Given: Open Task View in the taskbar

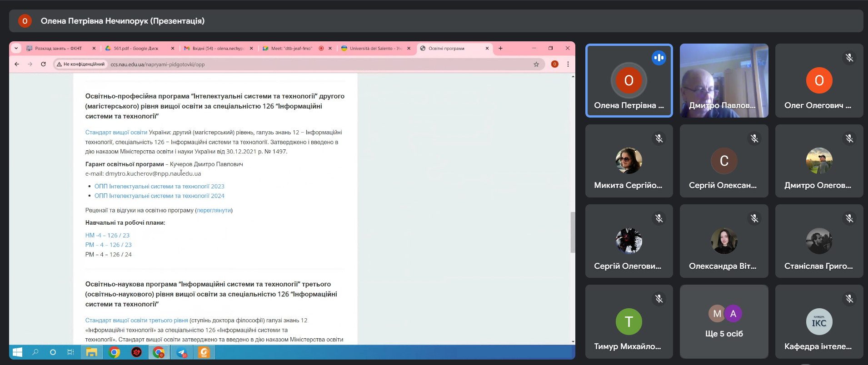Looking at the screenshot, I should tap(70, 352).
